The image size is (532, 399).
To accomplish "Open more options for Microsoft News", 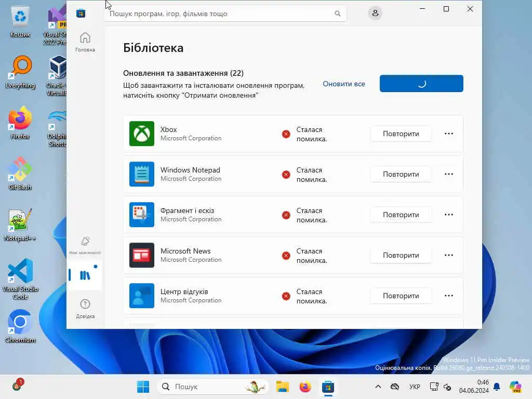I will click(x=449, y=255).
